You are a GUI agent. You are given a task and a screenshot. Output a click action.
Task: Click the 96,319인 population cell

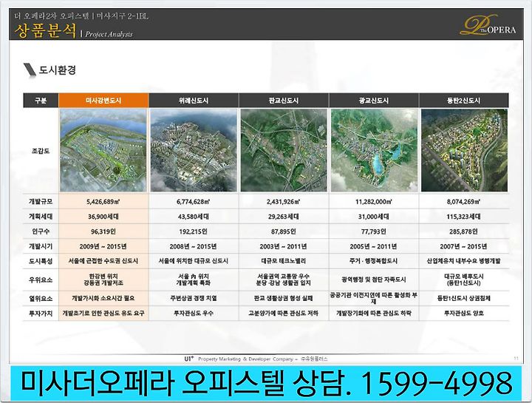(103, 231)
